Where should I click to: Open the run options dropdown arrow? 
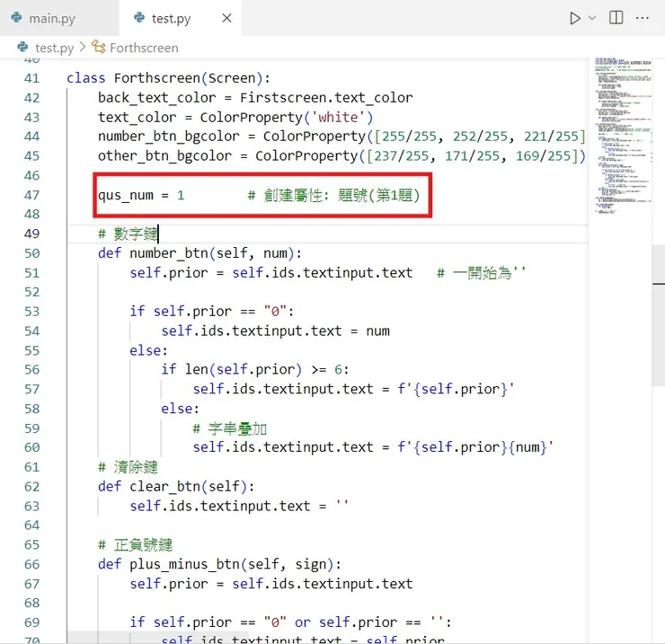tap(592, 18)
